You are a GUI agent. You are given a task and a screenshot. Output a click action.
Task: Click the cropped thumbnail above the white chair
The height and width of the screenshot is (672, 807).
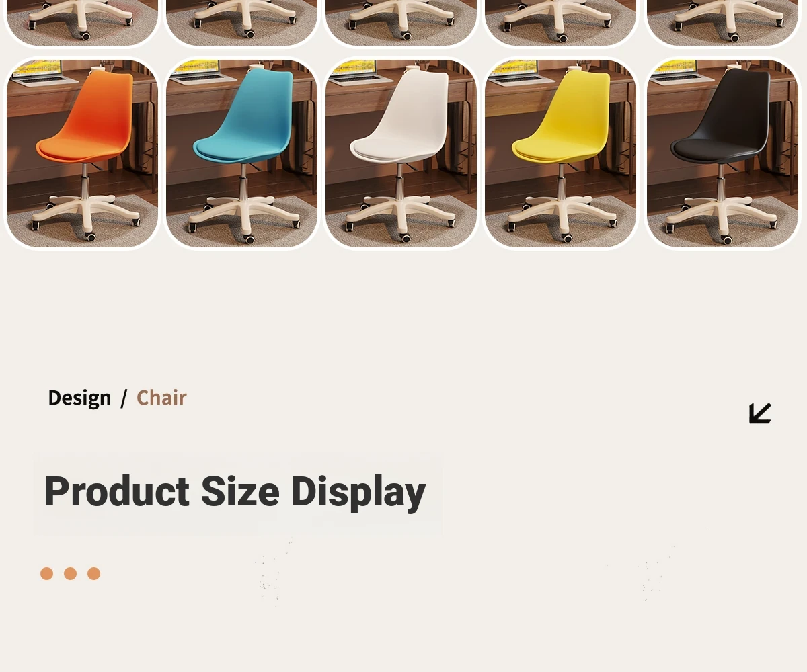coord(401,22)
